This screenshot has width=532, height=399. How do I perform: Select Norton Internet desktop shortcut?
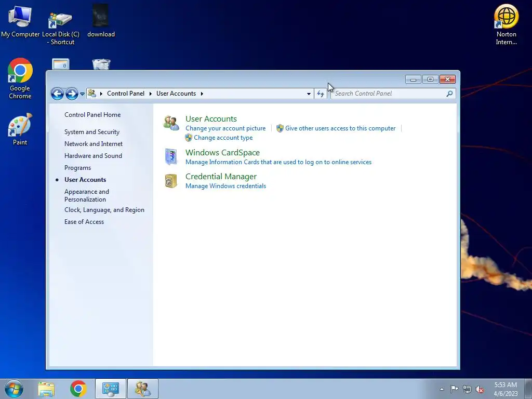pos(506,24)
